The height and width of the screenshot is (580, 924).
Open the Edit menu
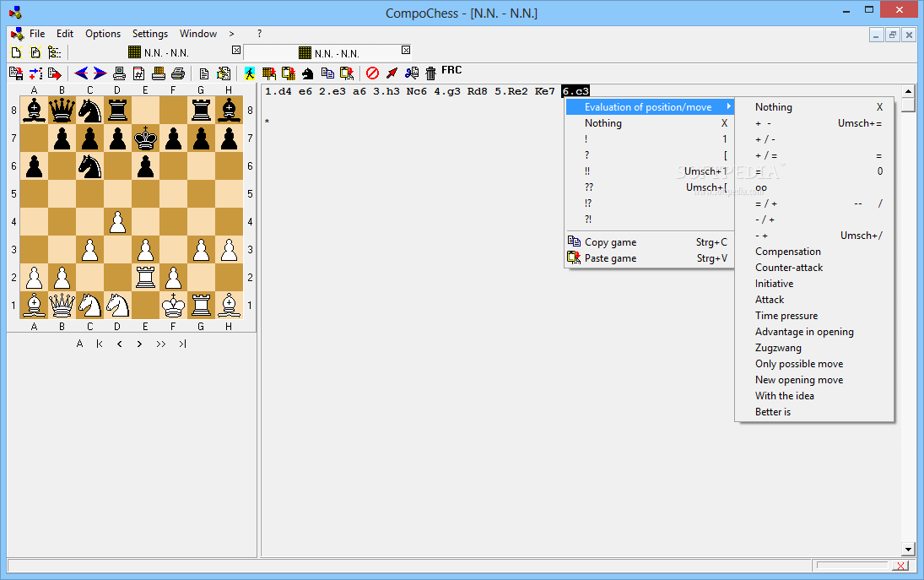point(65,34)
